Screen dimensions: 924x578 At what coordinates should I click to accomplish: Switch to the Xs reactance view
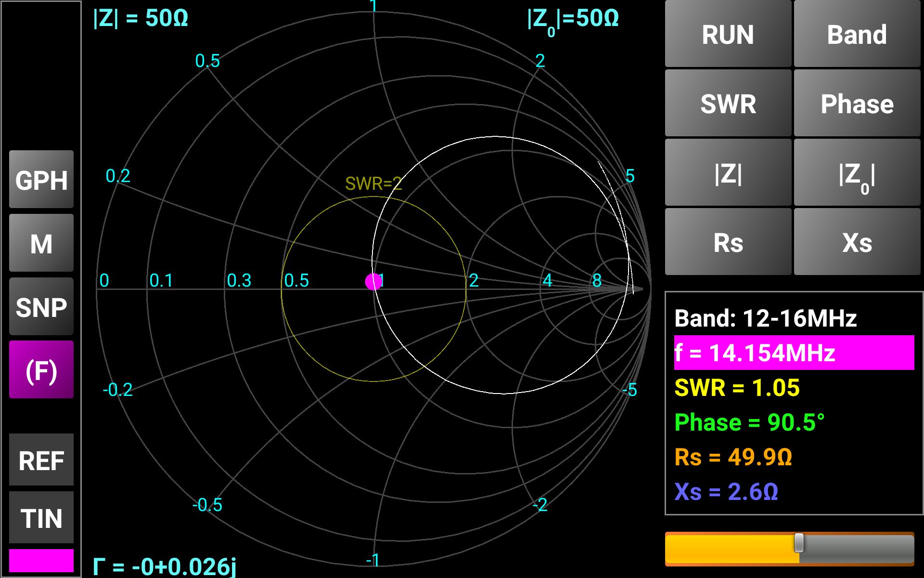[x=857, y=242]
